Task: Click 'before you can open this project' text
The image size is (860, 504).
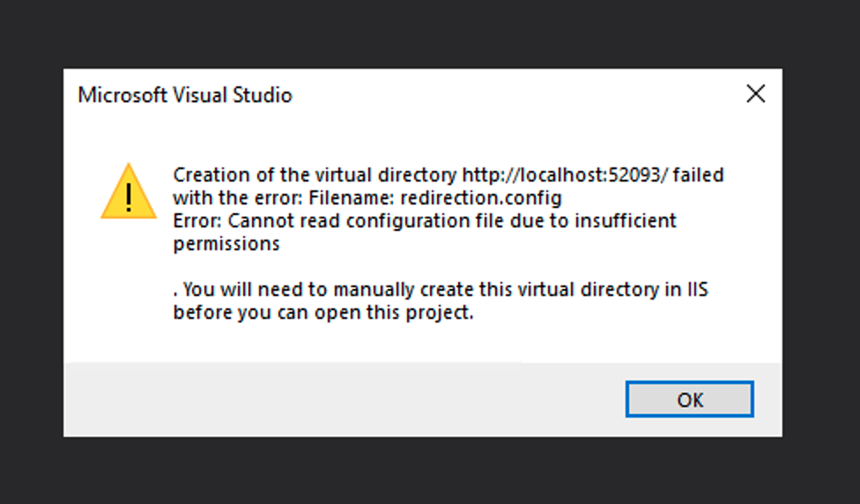Action: point(322,312)
